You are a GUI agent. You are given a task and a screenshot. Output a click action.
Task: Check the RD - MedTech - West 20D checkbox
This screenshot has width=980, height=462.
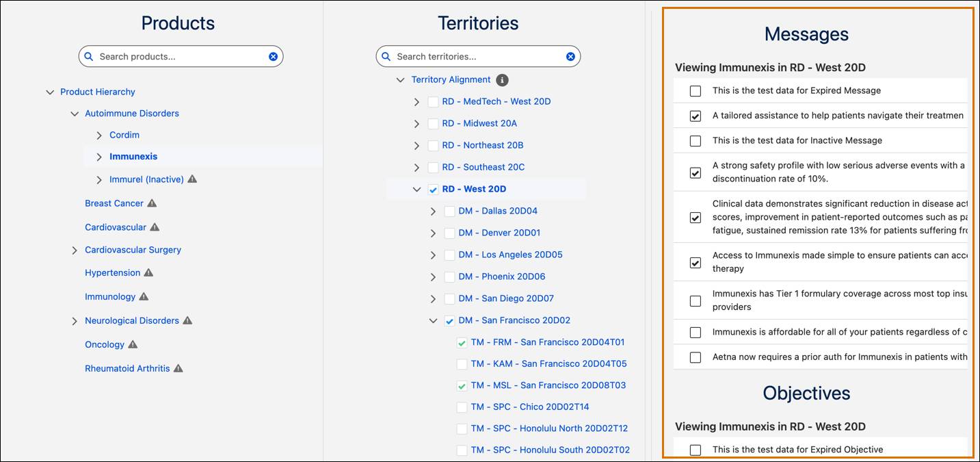click(x=433, y=102)
